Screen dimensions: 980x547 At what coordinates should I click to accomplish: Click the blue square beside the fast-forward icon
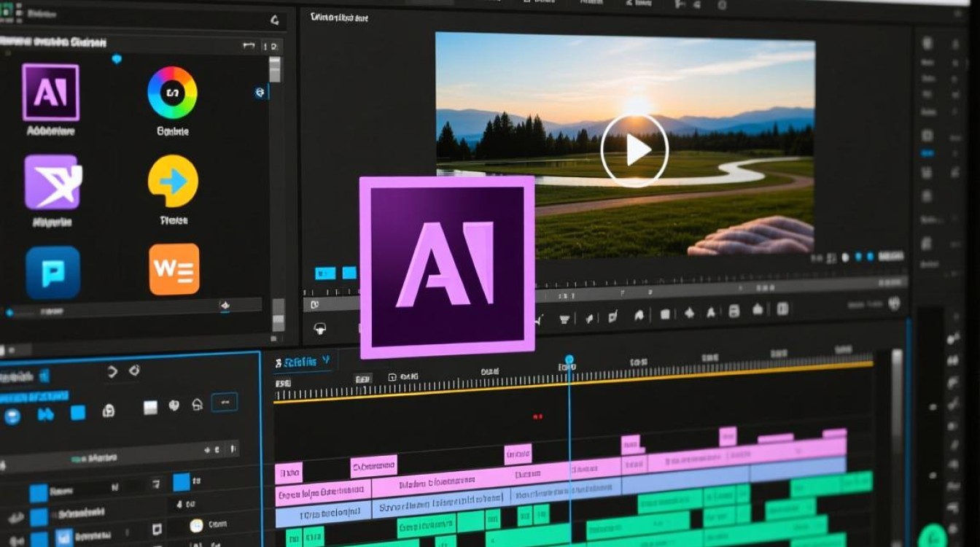click(x=78, y=413)
